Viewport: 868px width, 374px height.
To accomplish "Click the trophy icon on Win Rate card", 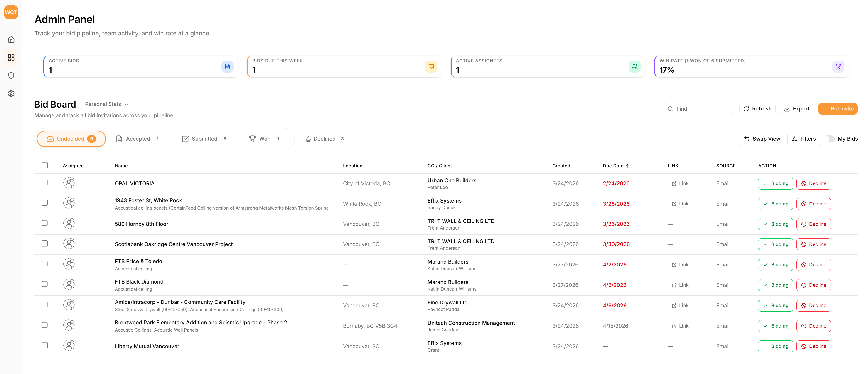I will coord(838,66).
